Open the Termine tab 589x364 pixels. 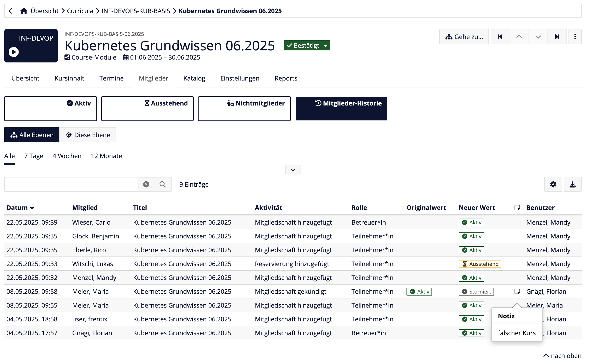(111, 78)
